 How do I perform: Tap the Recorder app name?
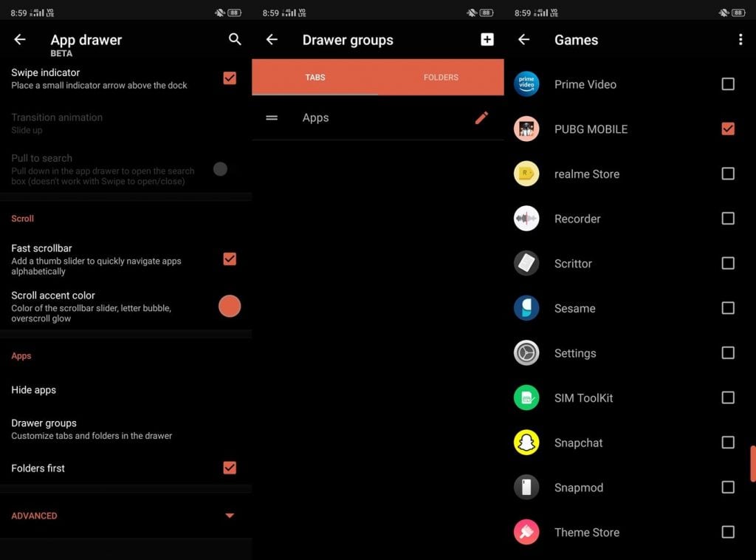pyautogui.click(x=577, y=219)
